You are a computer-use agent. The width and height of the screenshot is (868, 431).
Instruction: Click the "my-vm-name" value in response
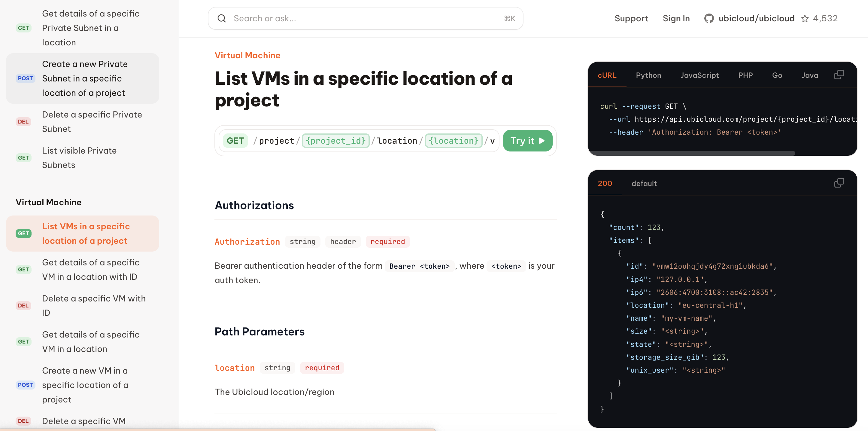(x=686, y=318)
